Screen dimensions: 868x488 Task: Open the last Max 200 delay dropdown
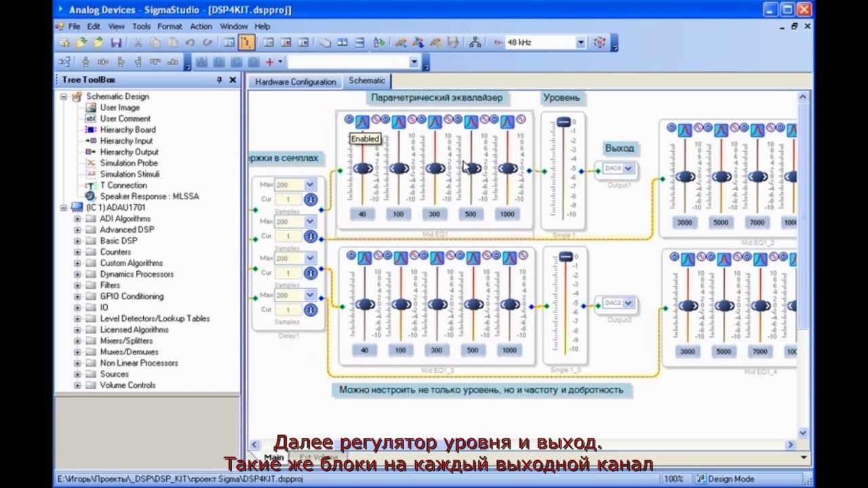tap(310, 295)
